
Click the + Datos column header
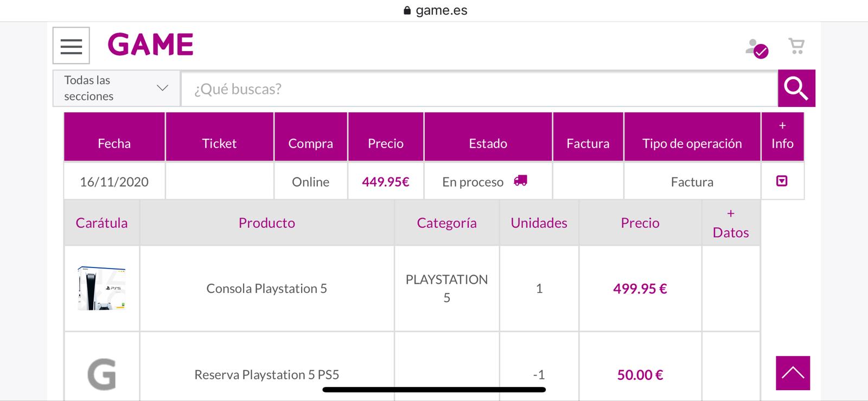[730, 223]
